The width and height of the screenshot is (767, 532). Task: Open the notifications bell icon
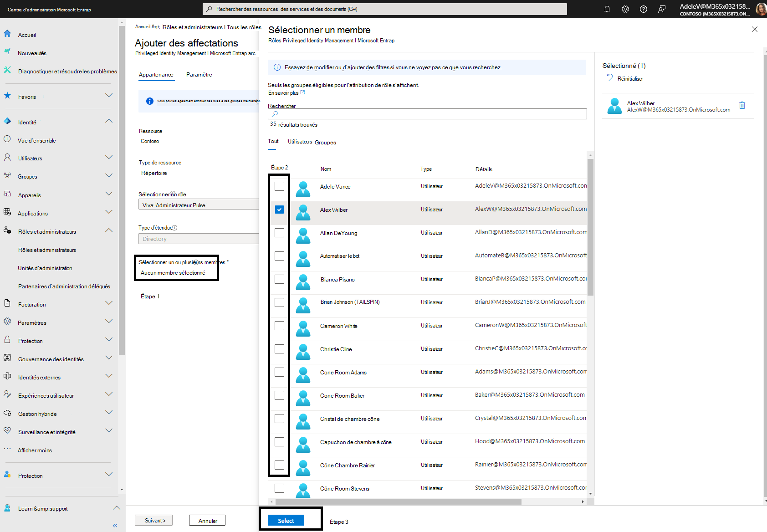coord(607,9)
